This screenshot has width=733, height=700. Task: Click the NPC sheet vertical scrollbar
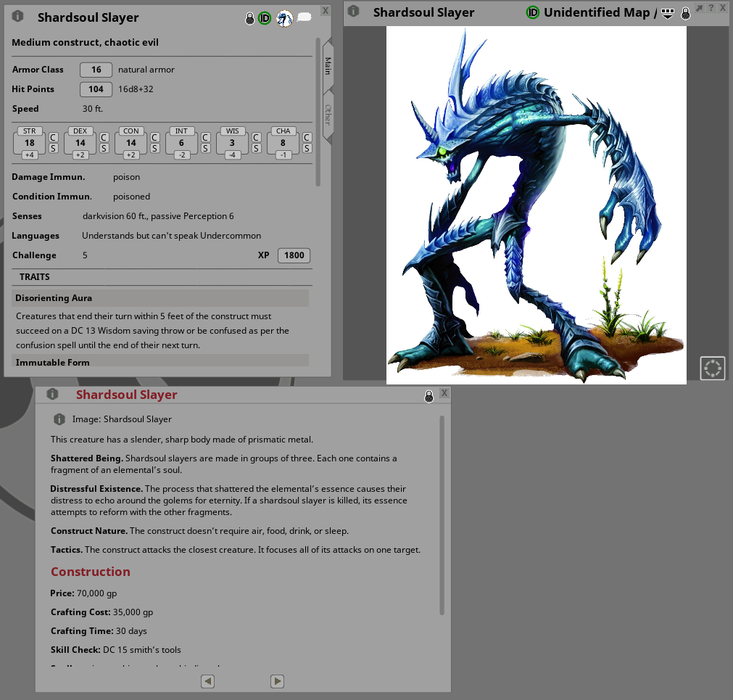tap(318, 112)
